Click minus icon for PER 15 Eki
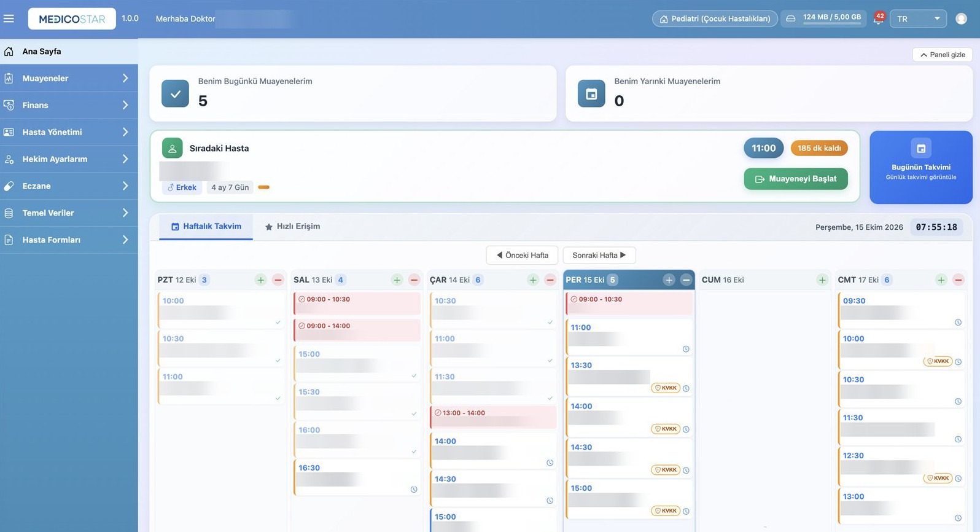 tap(686, 280)
